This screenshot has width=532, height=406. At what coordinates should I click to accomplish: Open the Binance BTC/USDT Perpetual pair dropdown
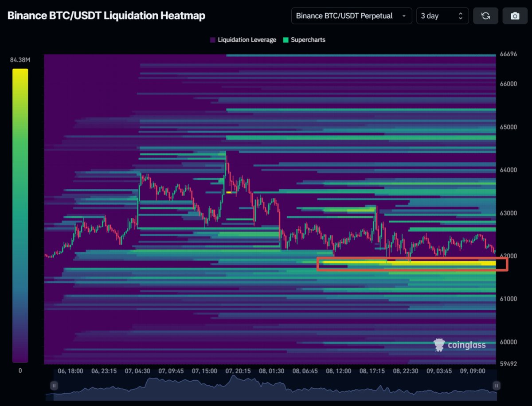coord(352,16)
